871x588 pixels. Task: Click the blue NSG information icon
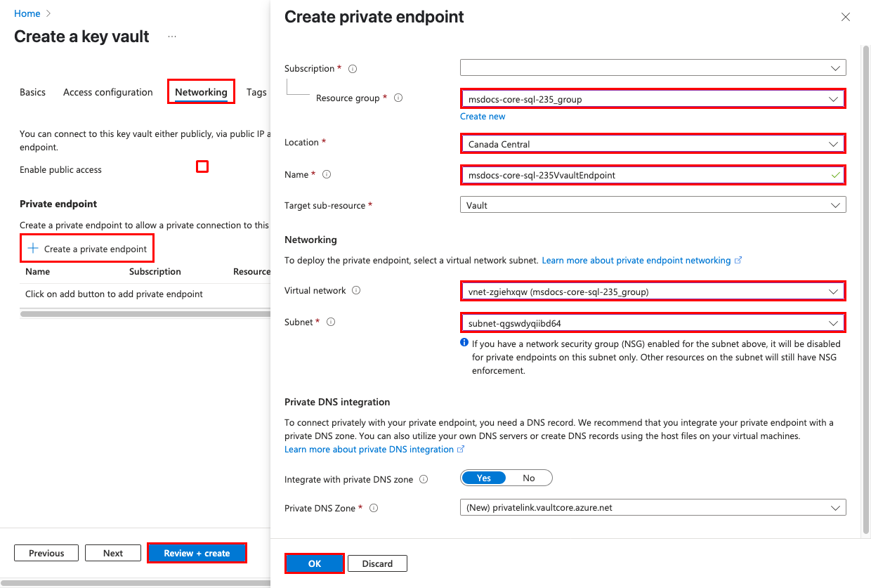coord(464,343)
